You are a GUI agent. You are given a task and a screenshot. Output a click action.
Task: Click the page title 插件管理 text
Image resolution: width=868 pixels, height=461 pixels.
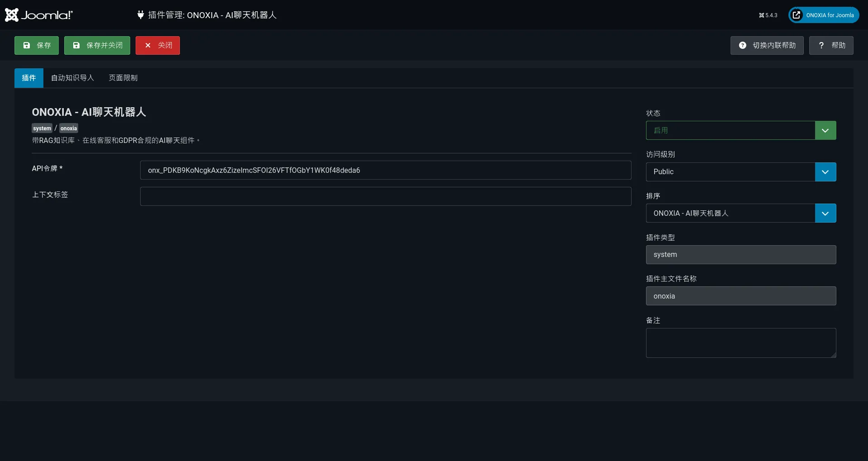click(x=212, y=15)
